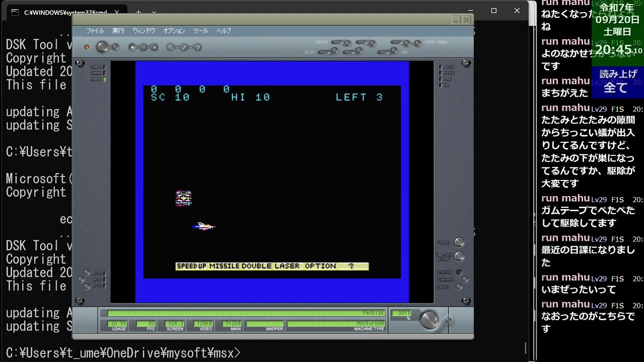The width and height of the screenshot is (644, 362).
Task: Open a new tab in the cmd window
Action: tap(138, 12)
